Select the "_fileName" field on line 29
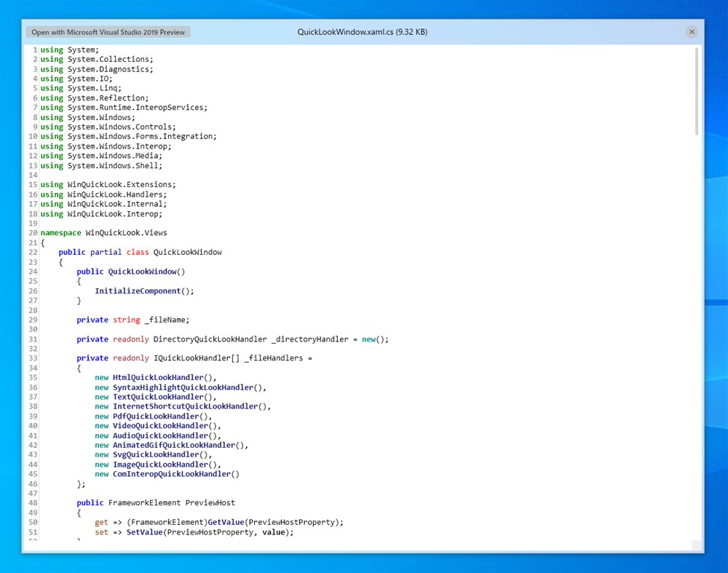Screen dimensions: 728x573 (165, 320)
